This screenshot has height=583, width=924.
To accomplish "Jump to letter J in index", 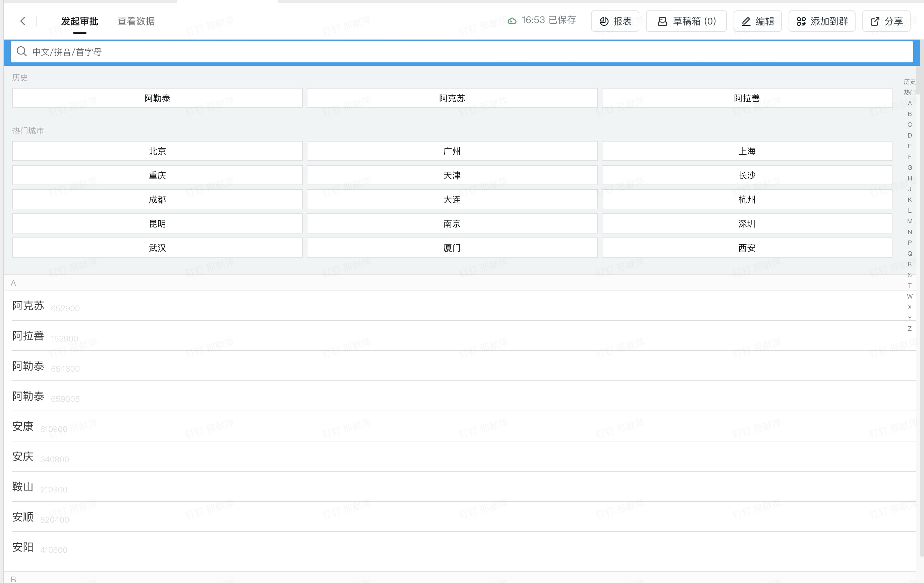I will [910, 189].
